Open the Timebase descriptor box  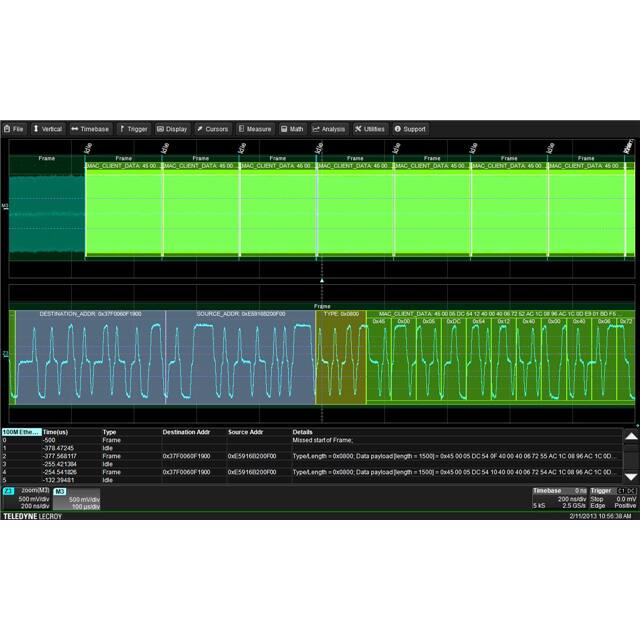559,498
